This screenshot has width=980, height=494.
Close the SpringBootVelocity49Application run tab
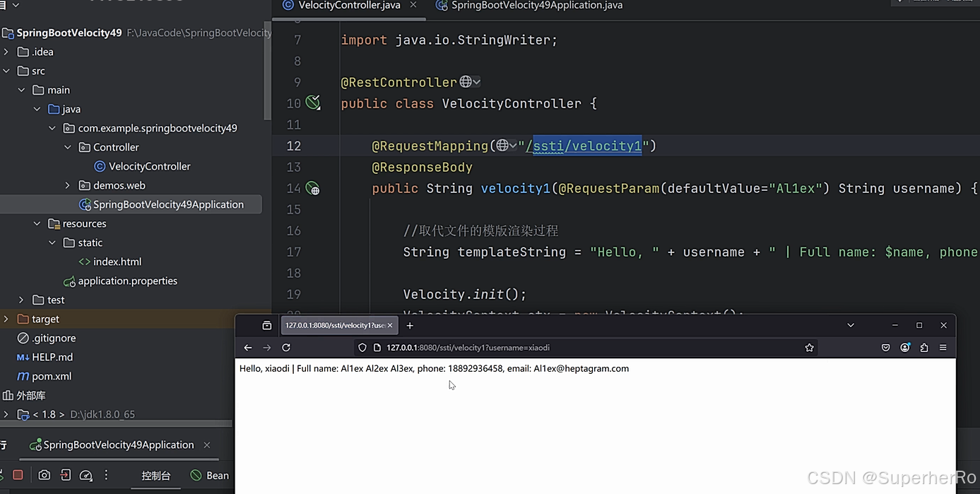207,445
